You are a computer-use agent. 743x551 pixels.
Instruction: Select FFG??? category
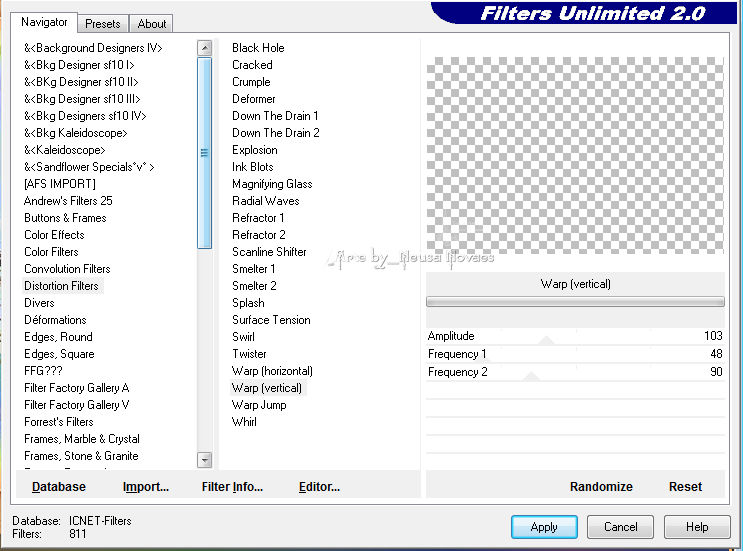click(43, 371)
